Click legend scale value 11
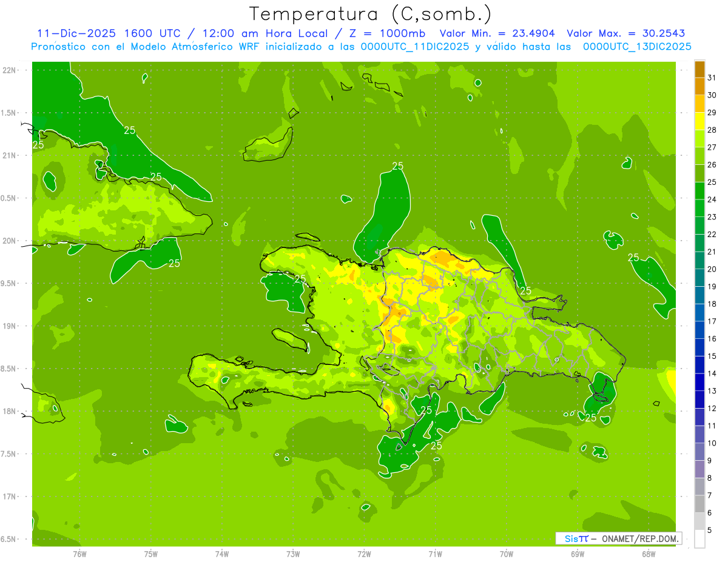This screenshot has width=728, height=562. pyautogui.click(x=712, y=426)
